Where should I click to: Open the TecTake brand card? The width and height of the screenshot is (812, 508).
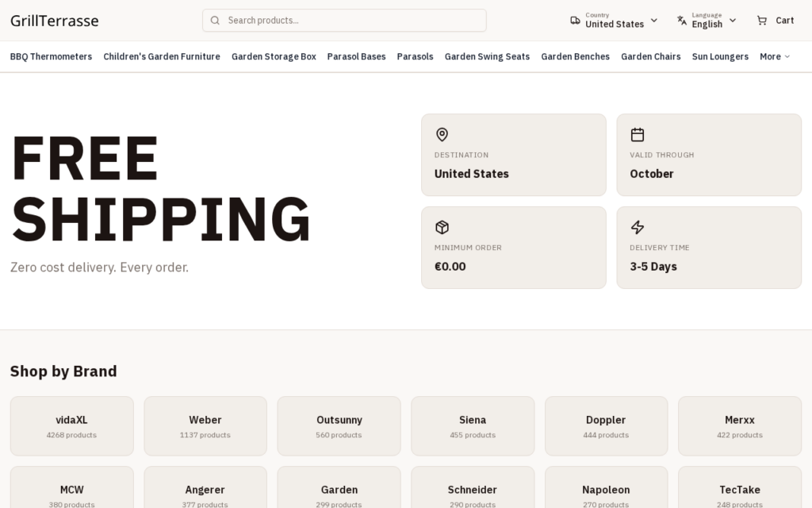pos(740,487)
